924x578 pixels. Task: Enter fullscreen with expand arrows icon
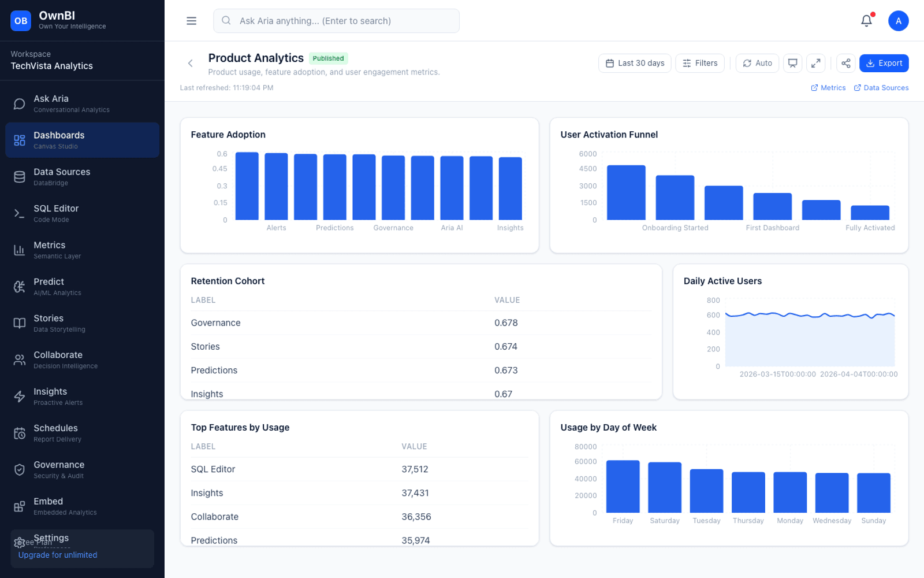point(815,63)
